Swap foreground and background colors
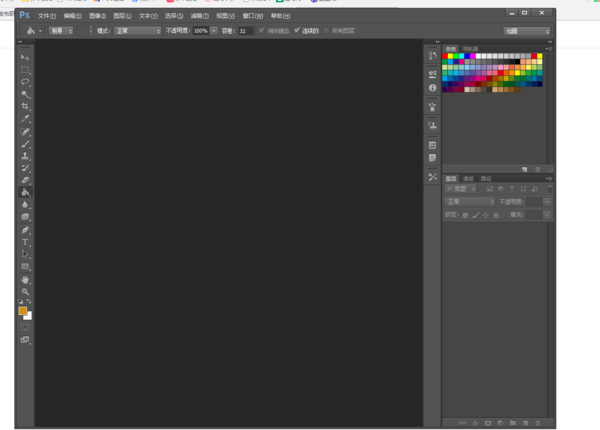Screen dimensions: 600x430 point(29,301)
